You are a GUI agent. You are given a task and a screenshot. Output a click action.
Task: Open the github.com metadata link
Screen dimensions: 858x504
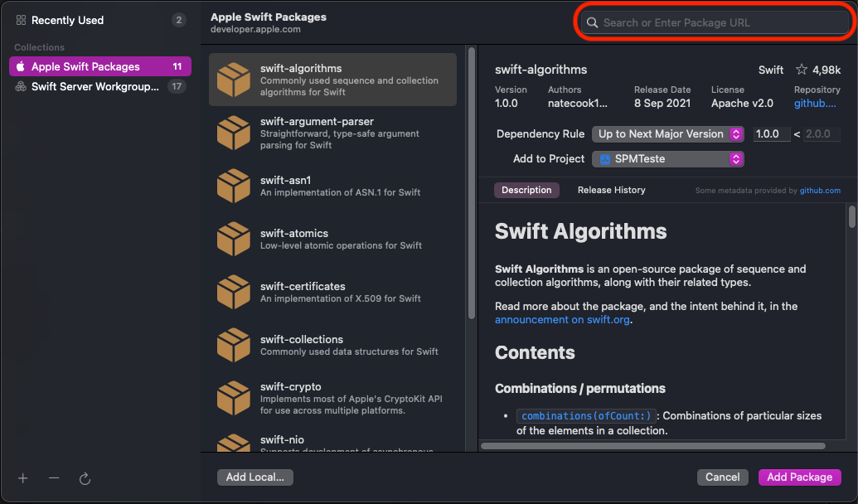click(x=820, y=191)
